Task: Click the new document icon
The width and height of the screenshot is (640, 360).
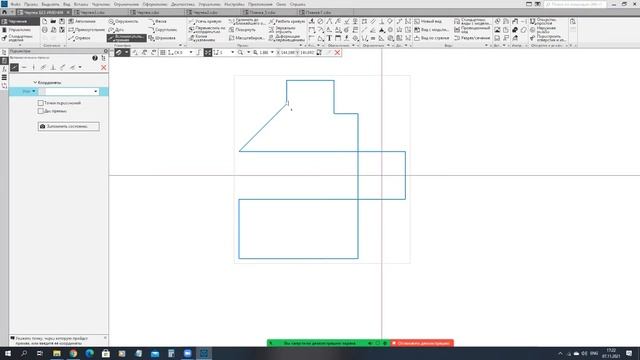Action: click(44, 21)
